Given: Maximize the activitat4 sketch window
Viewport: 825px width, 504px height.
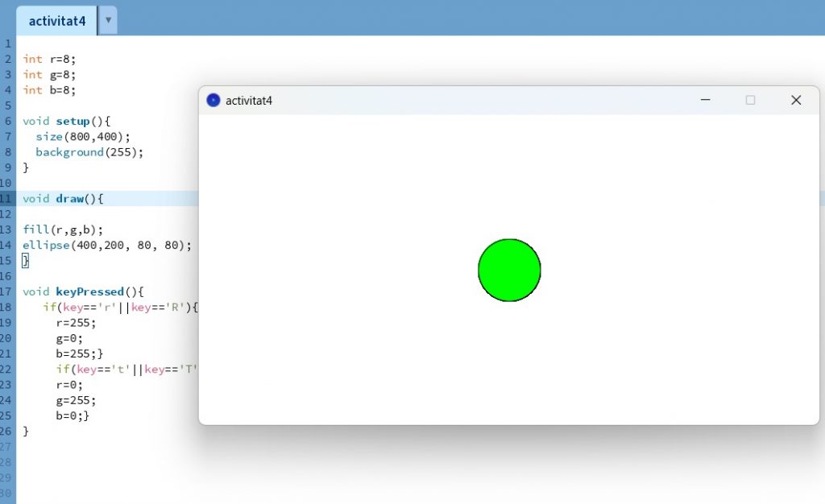Looking at the screenshot, I should tap(750, 100).
